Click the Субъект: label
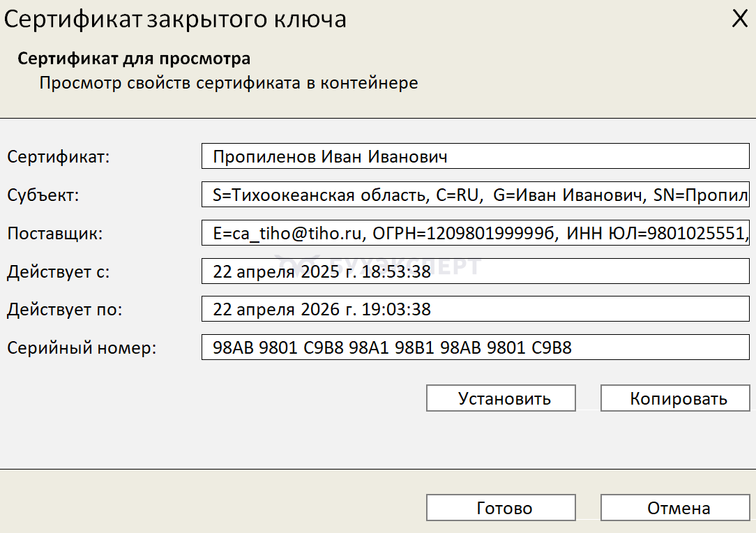This screenshot has height=533, width=756. (43, 195)
